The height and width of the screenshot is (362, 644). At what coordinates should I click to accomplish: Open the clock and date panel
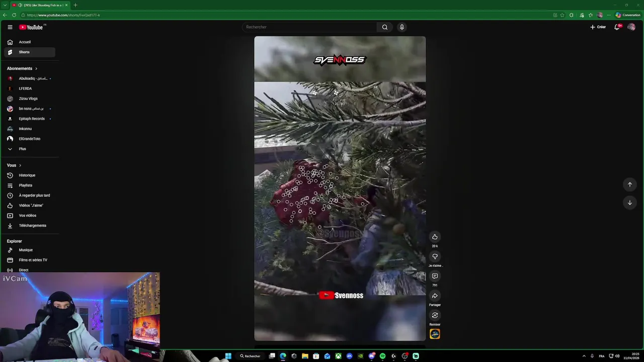631,356
